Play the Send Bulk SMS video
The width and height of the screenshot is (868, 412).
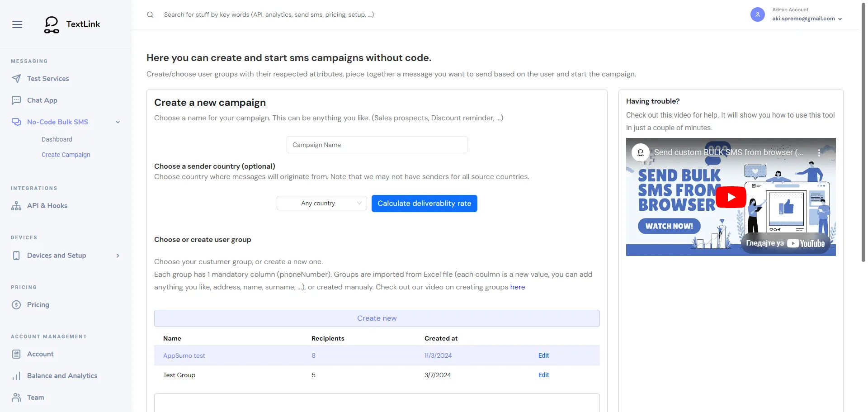click(x=731, y=197)
